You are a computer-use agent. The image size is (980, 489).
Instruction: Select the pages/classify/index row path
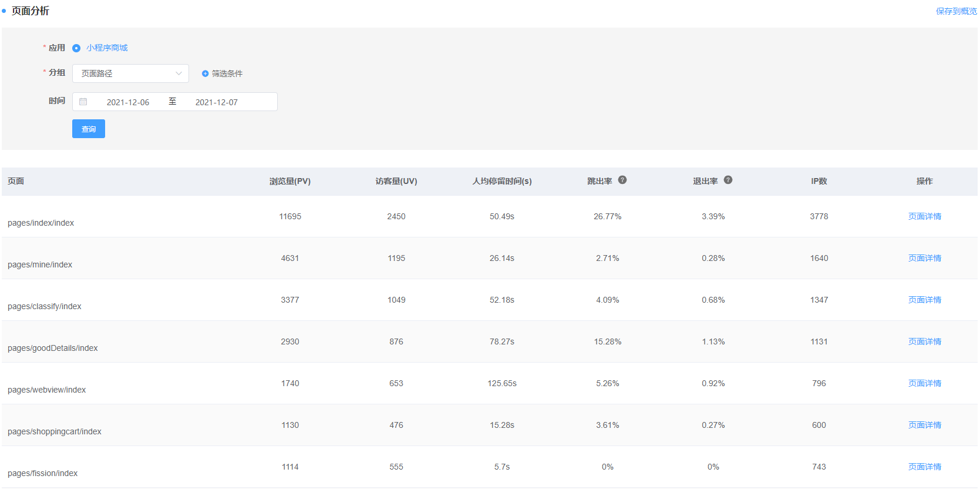(45, 306)
